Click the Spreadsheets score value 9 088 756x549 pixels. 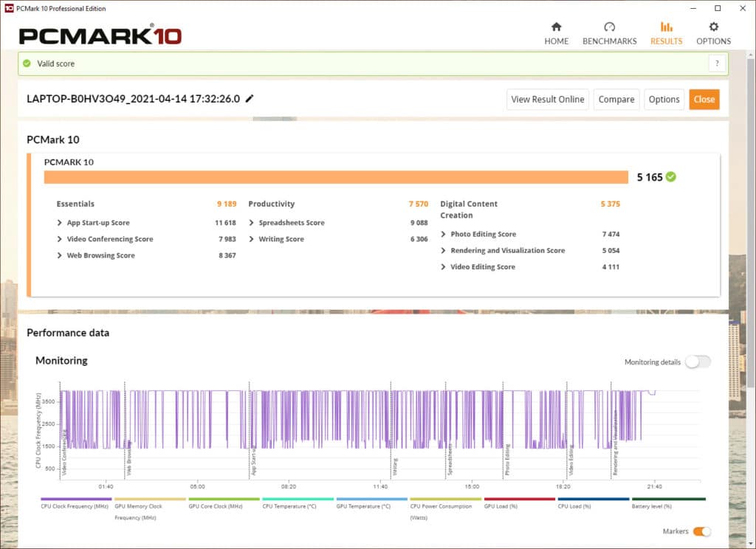tap(419, 223)
